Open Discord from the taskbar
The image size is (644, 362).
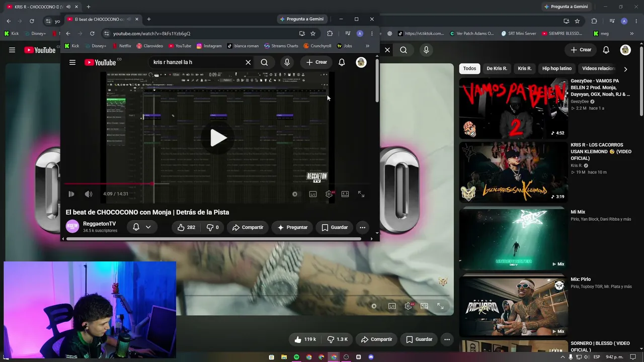pyautogui.click(x=371, y=357)
